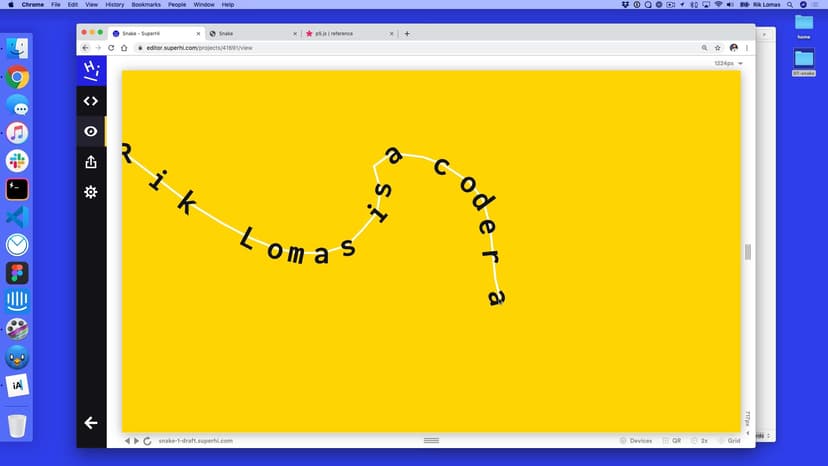Go back in the preview bottom bar
This screenshot has height=466, width=828.
(x=127, y=441)
